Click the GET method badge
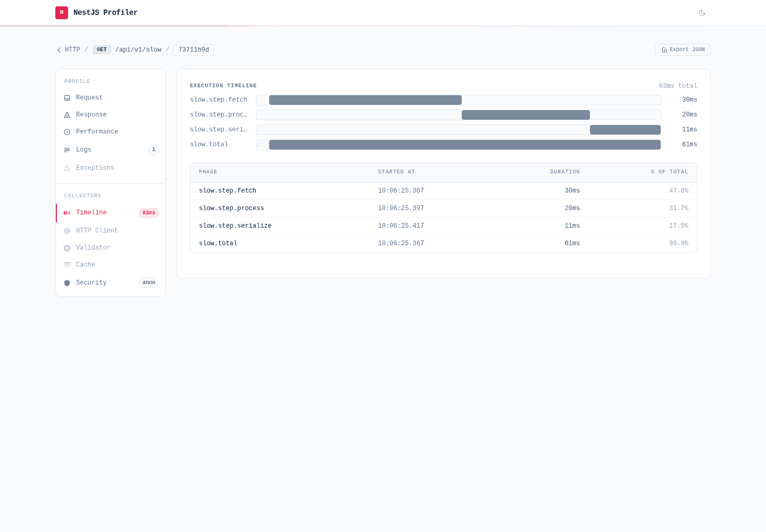Image resolution: width=766 pixels, height=532 pixels. coord(102,49)
